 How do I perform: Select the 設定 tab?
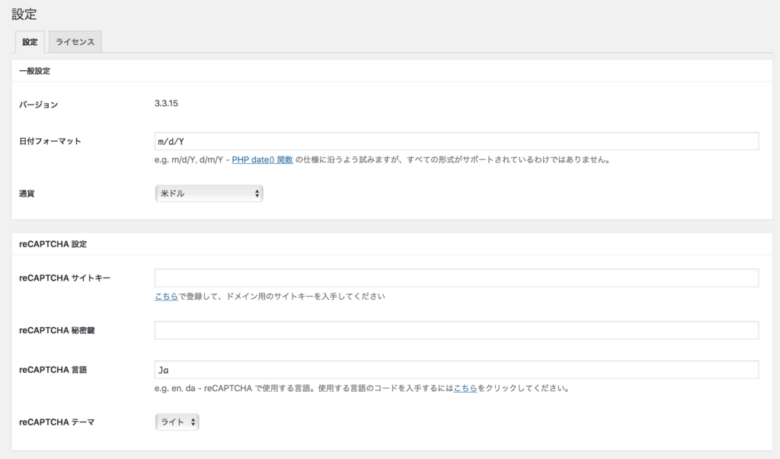click(x=30, y=42)
